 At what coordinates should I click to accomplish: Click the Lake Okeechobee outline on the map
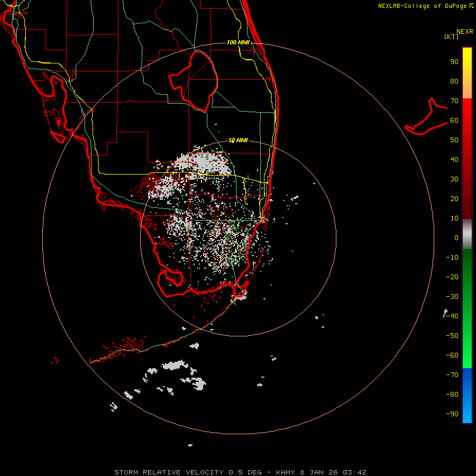(x=193, y=81)
